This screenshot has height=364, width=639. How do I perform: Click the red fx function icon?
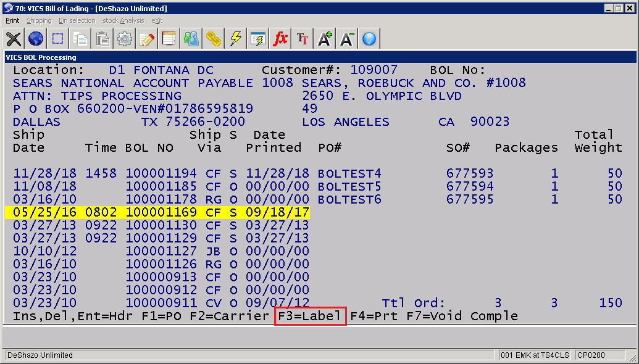click(x=280, y=39)
